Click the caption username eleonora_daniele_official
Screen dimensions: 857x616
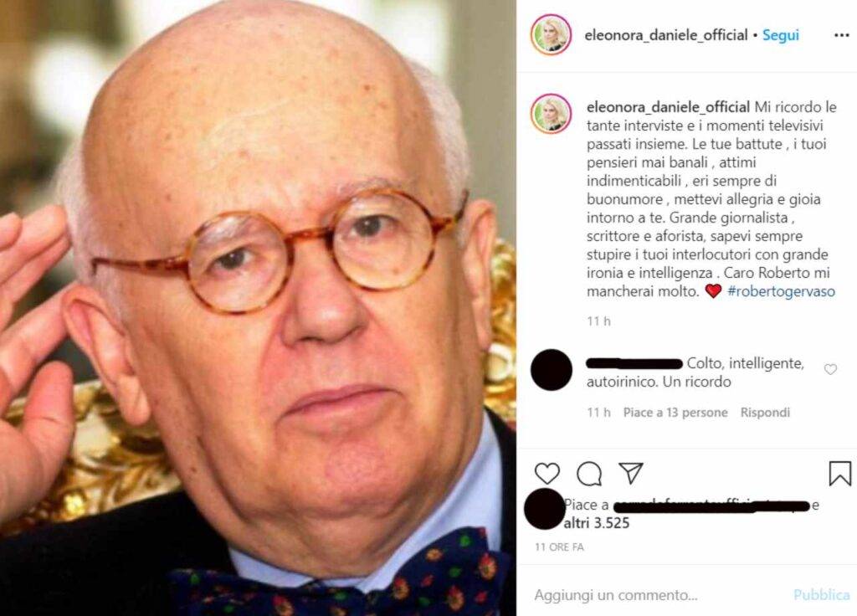pyautogui.click(x=668, y=106)
